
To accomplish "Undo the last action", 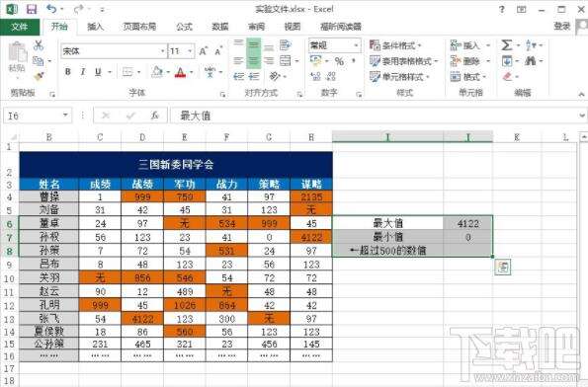I will click(51, 9).
